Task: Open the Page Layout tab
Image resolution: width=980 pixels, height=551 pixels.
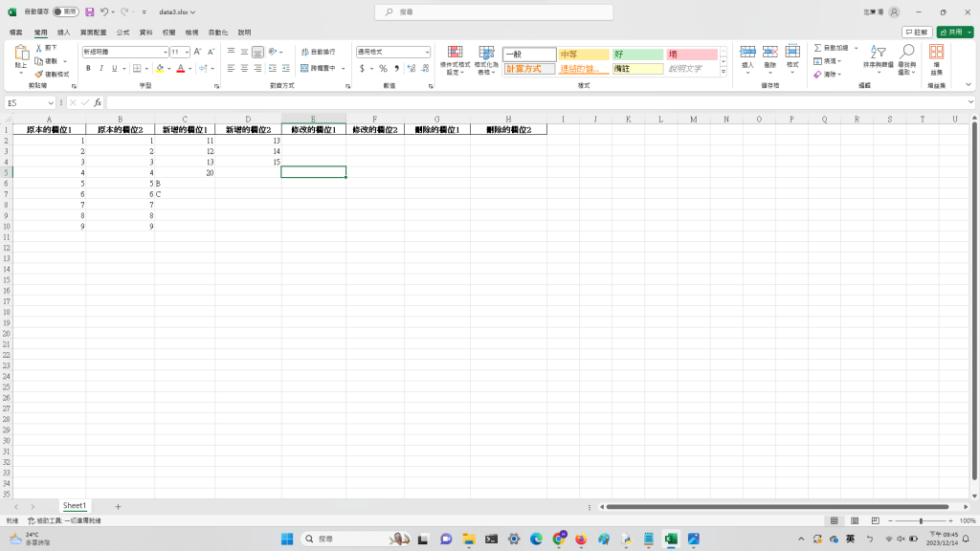Action: pyautogui.click(x=93, y=32)
